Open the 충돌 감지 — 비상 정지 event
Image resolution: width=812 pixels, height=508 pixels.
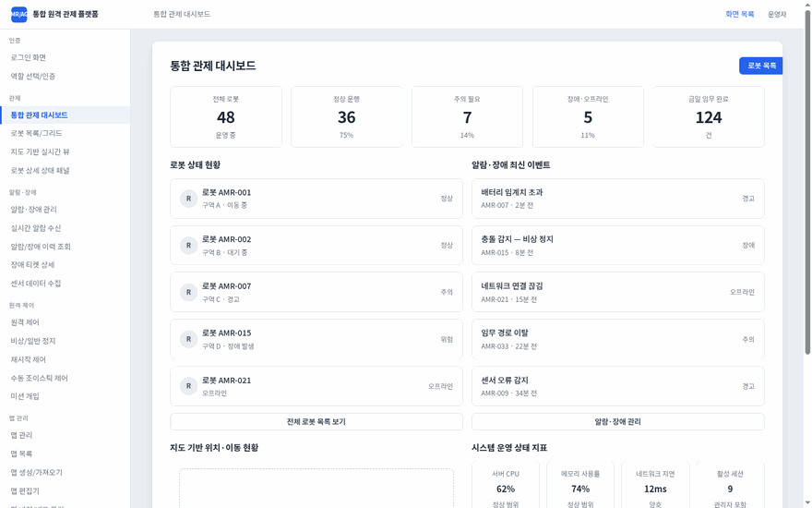pyautogui.click(x=618, y=245)
